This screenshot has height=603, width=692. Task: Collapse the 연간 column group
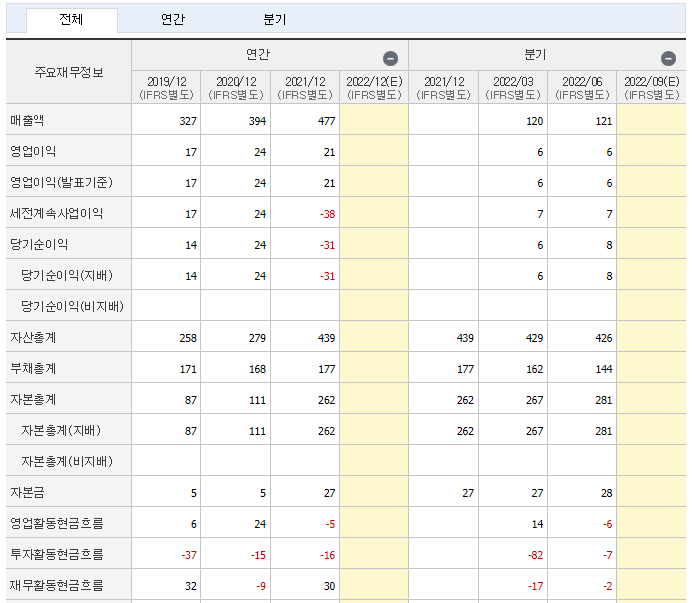(x=390, y=58)
